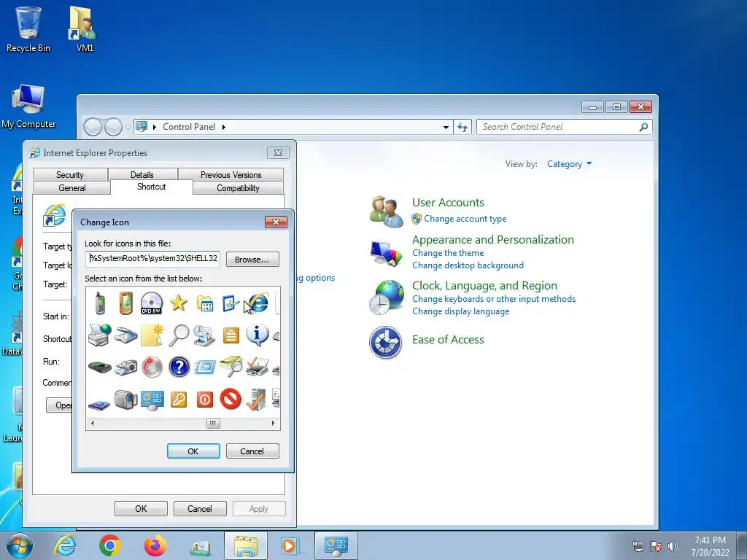Image resolution: width=747 pixels, height=560 pixels.
Task: Confirm with OK in Change Icon dialog
Action: [193, 451]
